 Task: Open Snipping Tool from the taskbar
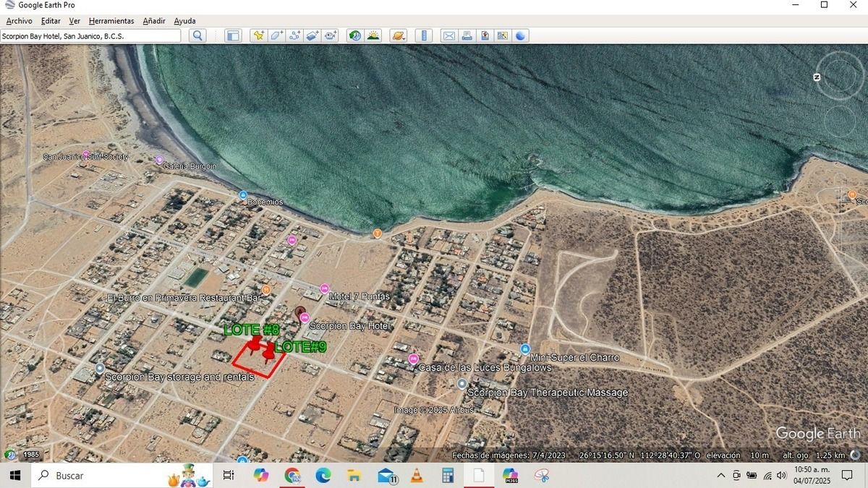point(542,475)
